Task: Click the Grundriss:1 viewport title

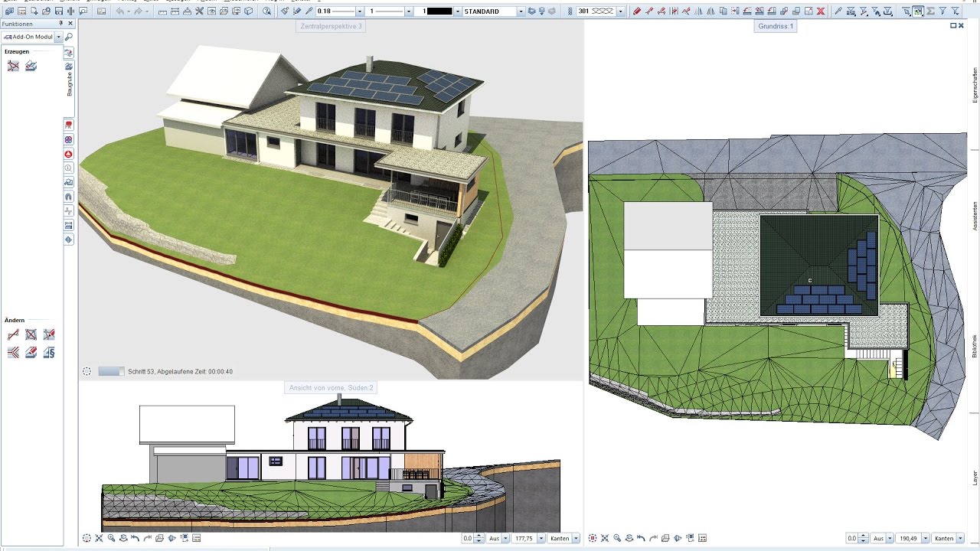Action: (776, 26)
